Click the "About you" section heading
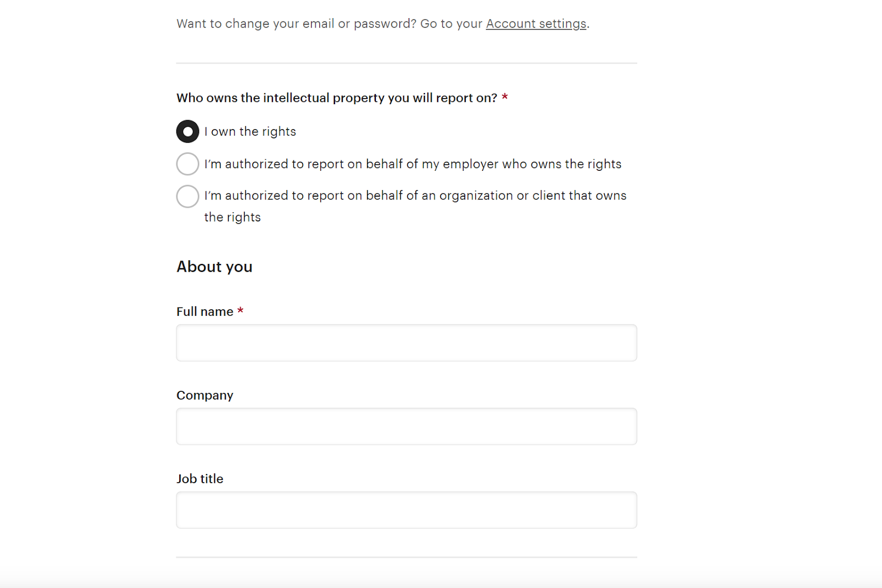The image size is (882, 588). [214, 267]
